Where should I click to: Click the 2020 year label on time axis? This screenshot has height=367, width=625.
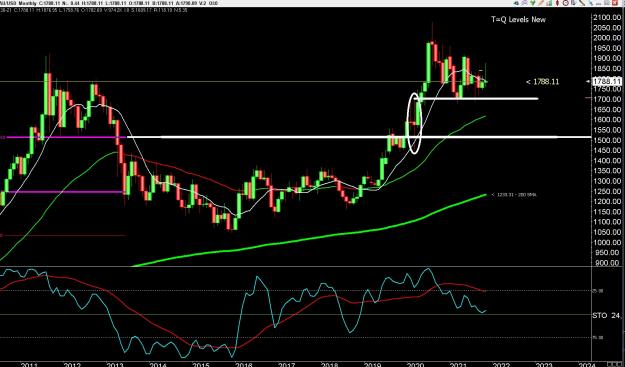[x=415, y=364]
